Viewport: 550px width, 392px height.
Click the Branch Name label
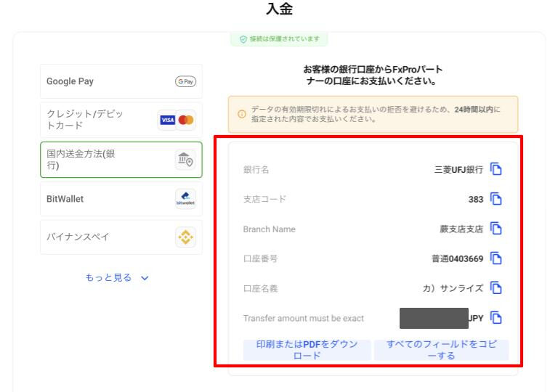click(x=270, y=229)
